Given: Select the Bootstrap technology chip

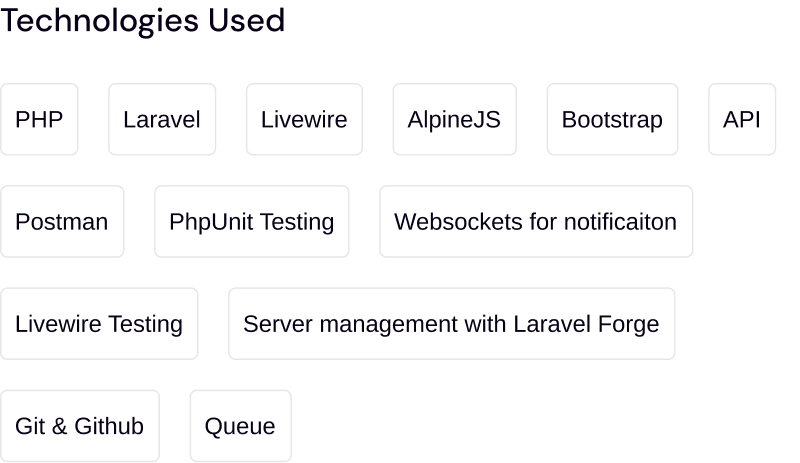Looking at the screenshot, I should (612, 120).
